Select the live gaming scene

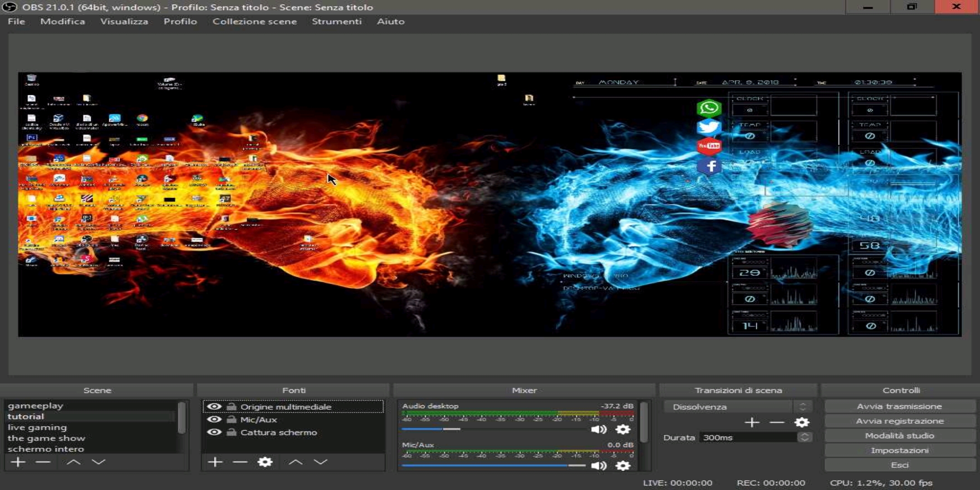point(37,427)
